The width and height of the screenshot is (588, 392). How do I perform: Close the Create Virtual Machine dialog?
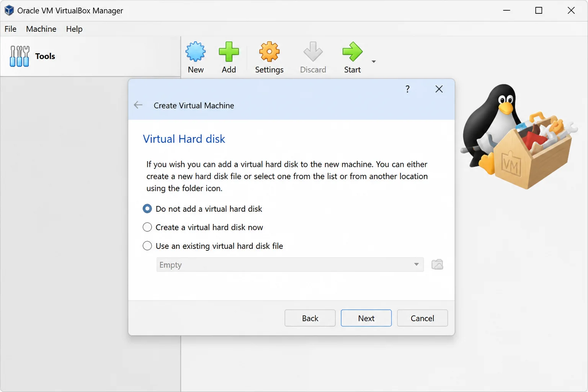pos(439,89)
